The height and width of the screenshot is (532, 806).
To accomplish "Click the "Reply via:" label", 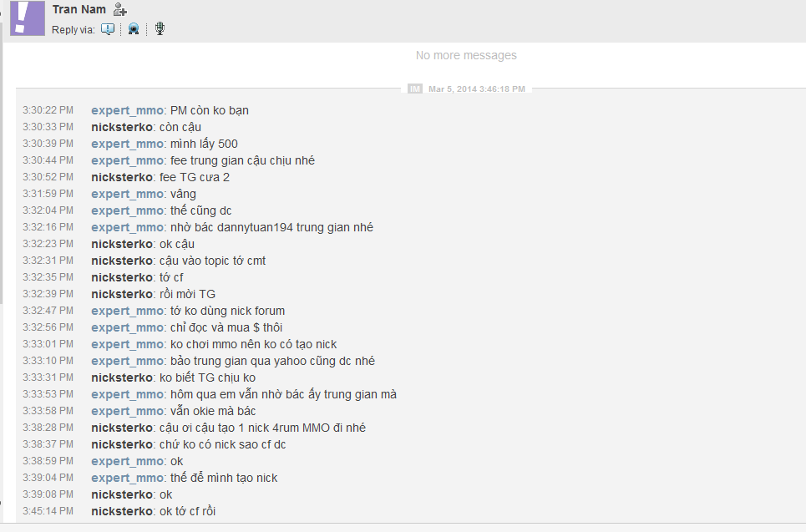I will tap(74, 30).
